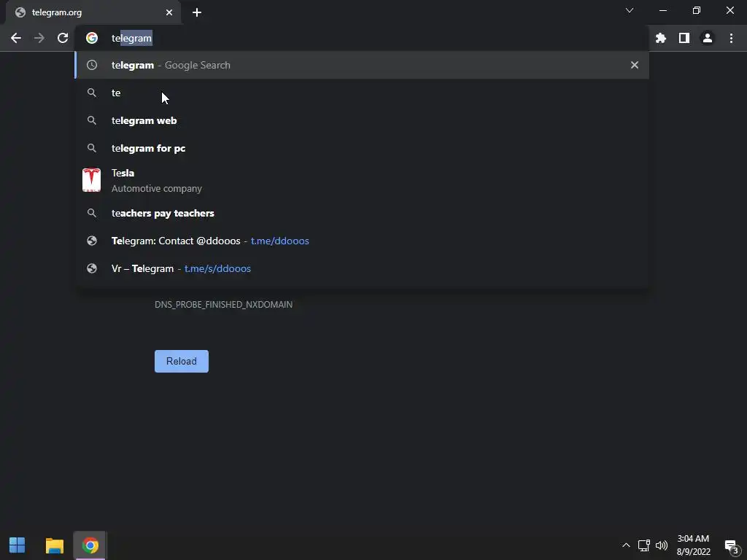Click globe favicon on telegram.org tab

tap(20, 12)
